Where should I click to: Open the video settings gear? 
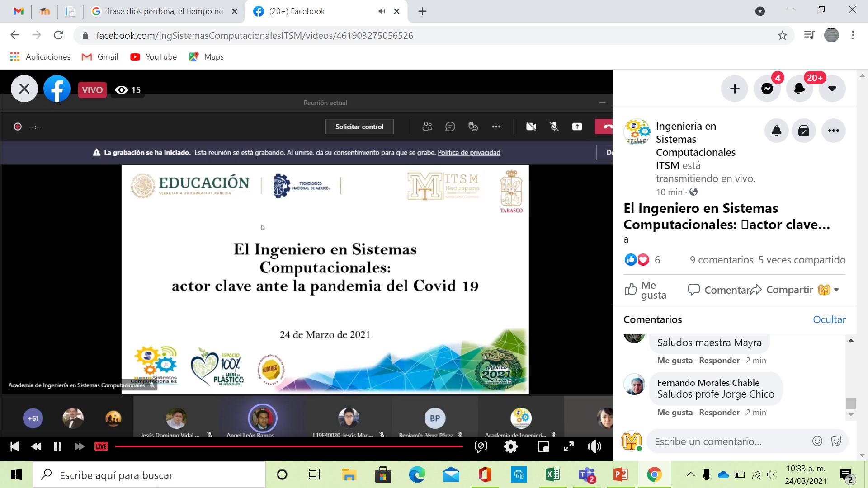click(511, 447)
